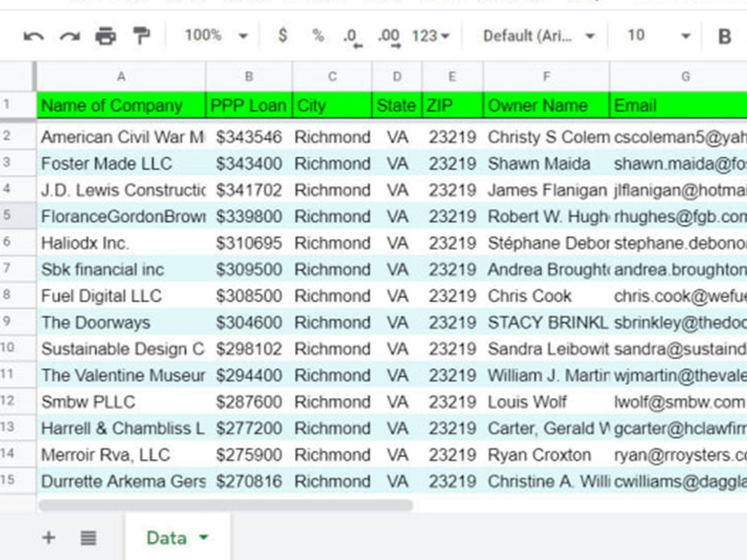Decrease decimal places button
747x560 pixels.
[353, 37]
